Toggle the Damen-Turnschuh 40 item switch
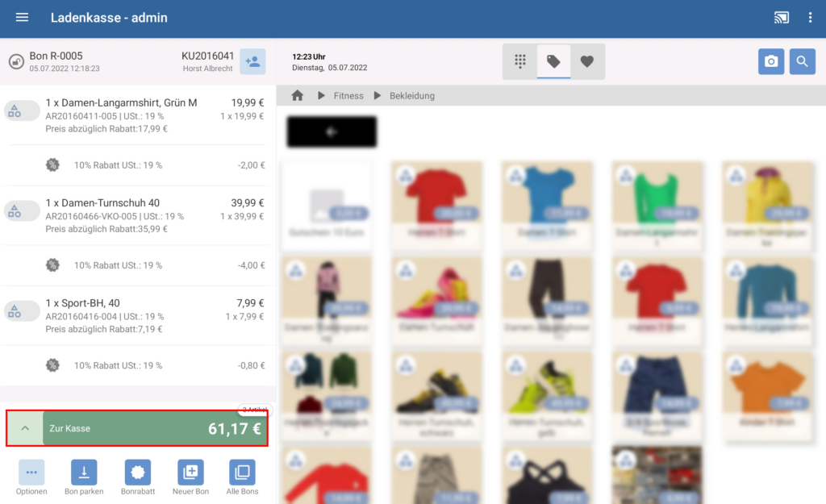The height and width of the screenshot is (504, 826). coord(22,211)
